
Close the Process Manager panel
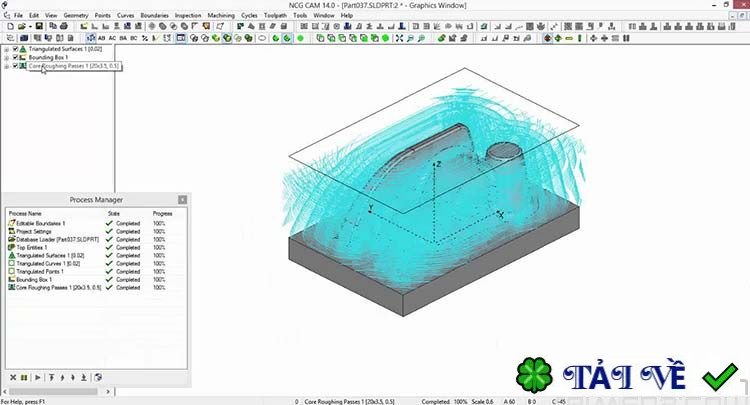[x=182, y=199]
